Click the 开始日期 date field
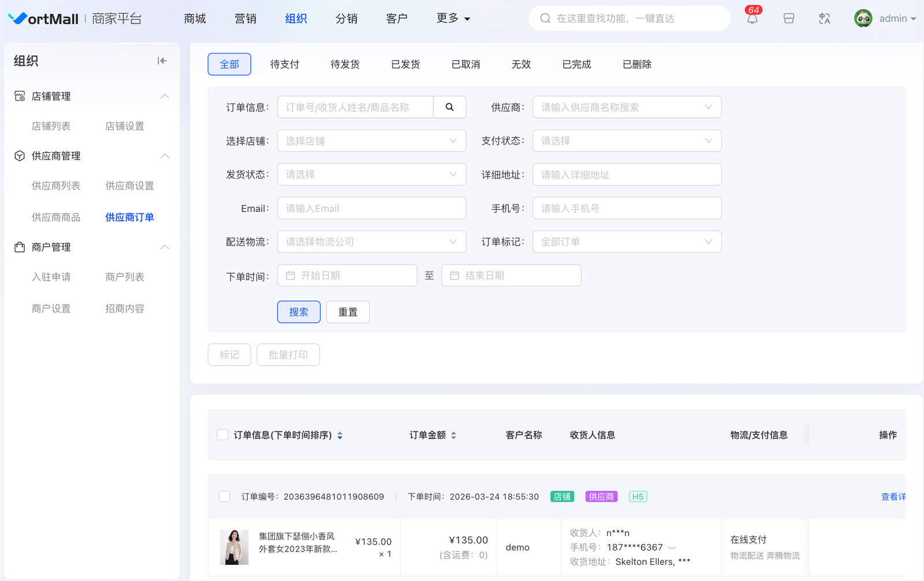 point(347,275)
